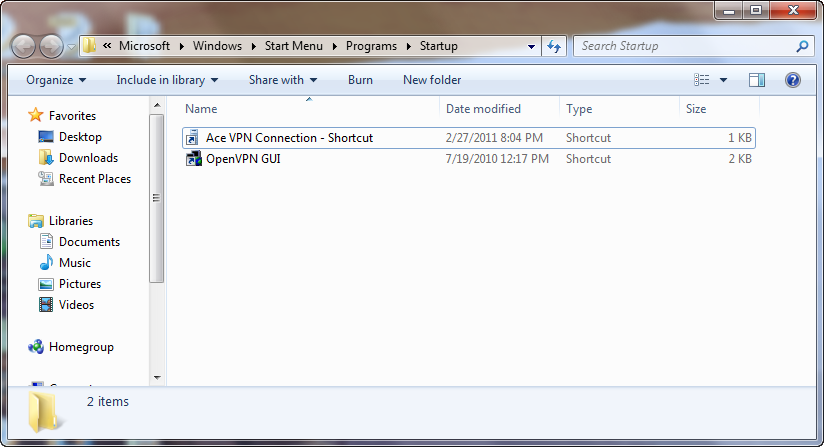Click the Back navigation arrow
This screenshot has height=447, width=824.
[23, 46]
